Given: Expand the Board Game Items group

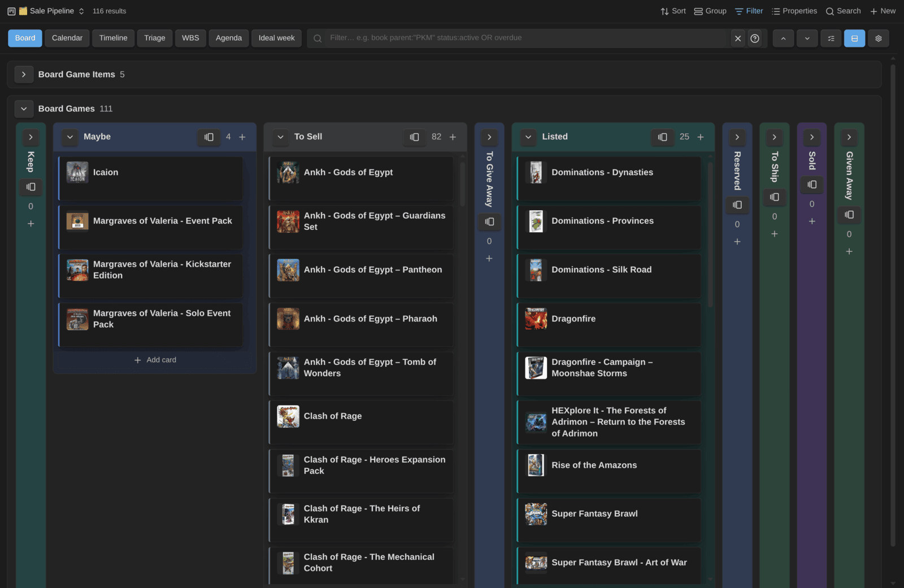Looking at the screenshot, I should pos(24,75).
